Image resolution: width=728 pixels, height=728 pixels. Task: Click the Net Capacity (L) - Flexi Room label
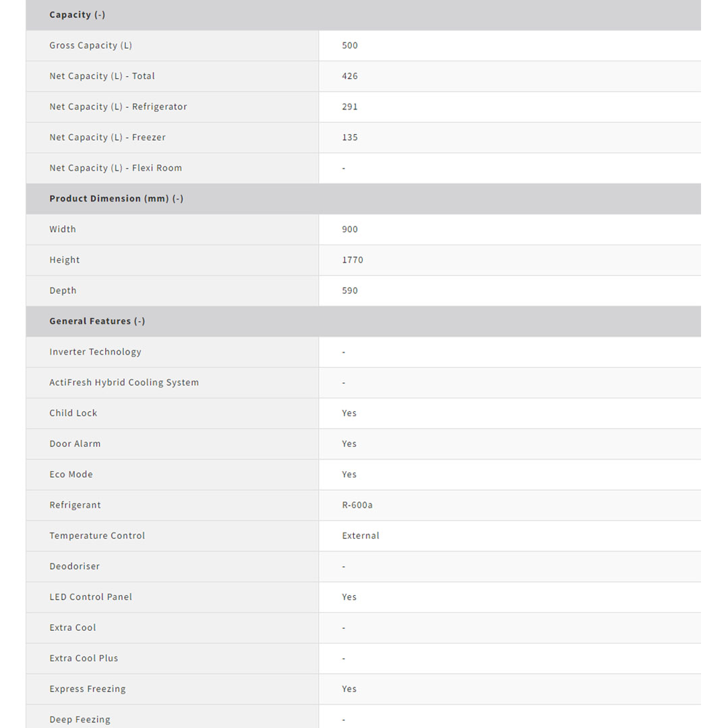click(x=115, y=169)
